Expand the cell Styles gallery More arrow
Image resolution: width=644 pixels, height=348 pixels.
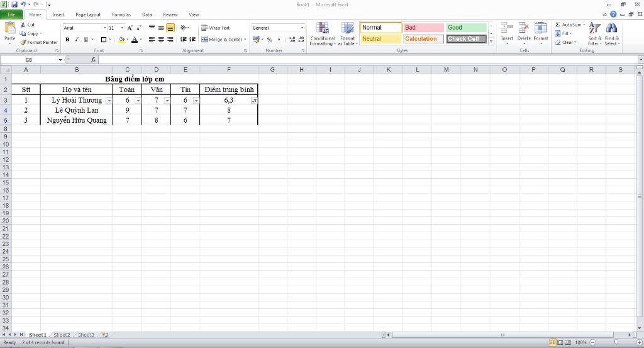coord(491,42)
